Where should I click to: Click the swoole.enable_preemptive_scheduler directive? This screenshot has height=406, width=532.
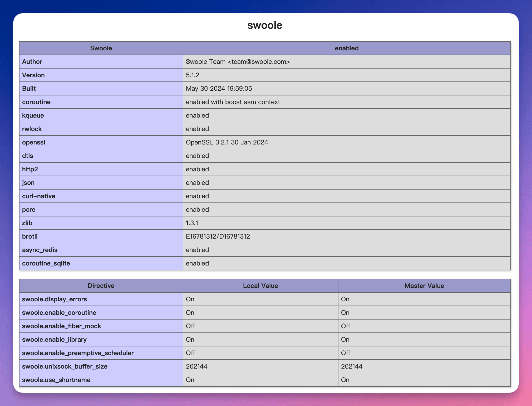(x=78, y=353)
